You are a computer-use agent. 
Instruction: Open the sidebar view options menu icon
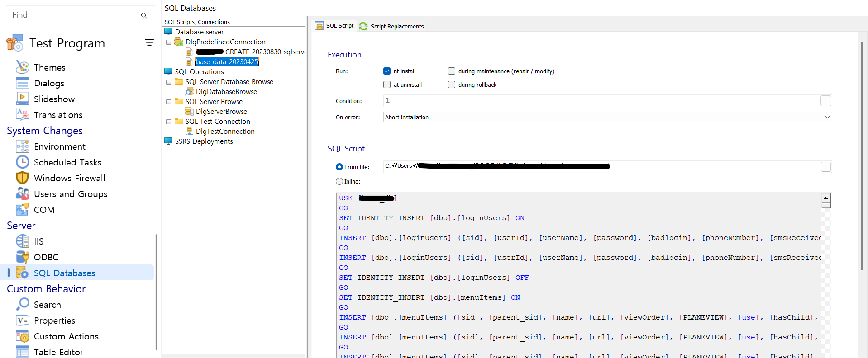point(149,42)
